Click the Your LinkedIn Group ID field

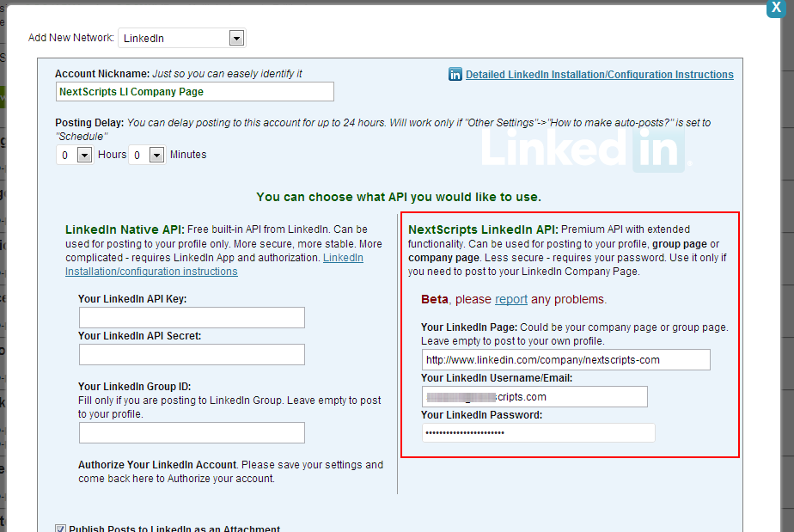(x=192, y=432)
